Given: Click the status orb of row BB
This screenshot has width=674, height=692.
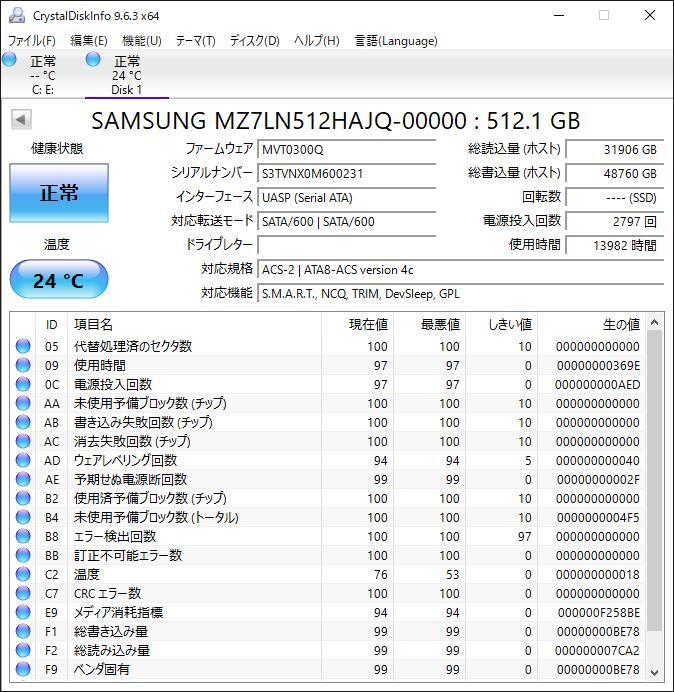Looking at the screenshot, I should point(23,555).
